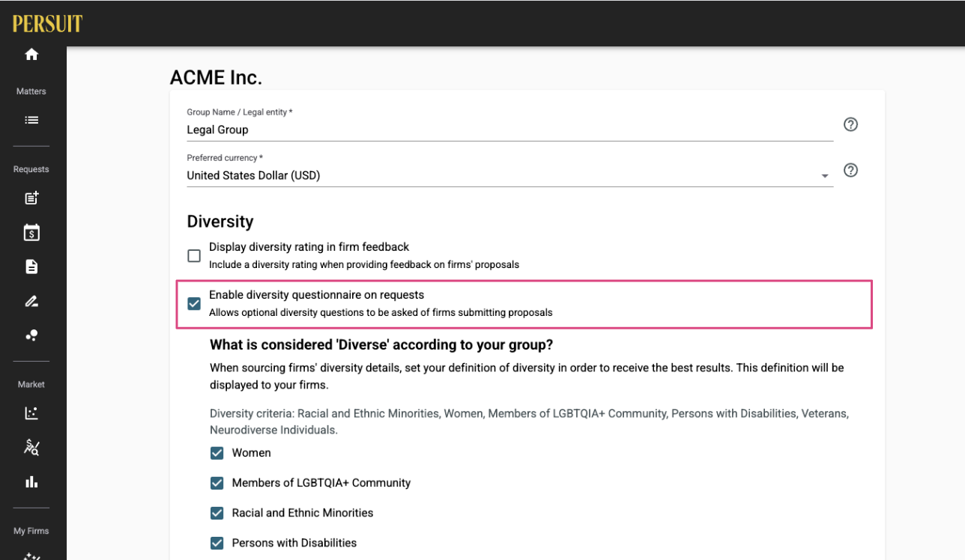Open the pencil edit icon in sidebar
Image resolution: width=965 pixels, height=560 pixels.
point(31,302)
